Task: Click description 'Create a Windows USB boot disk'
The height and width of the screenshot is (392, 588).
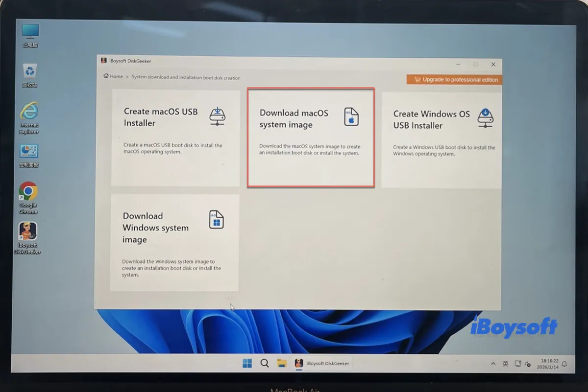Action: [444, 150]
